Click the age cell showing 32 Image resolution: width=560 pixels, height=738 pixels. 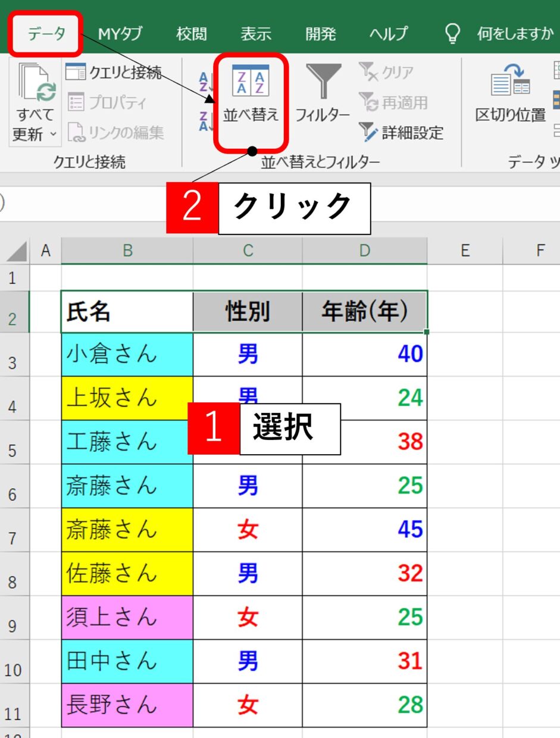pos(365,574)
